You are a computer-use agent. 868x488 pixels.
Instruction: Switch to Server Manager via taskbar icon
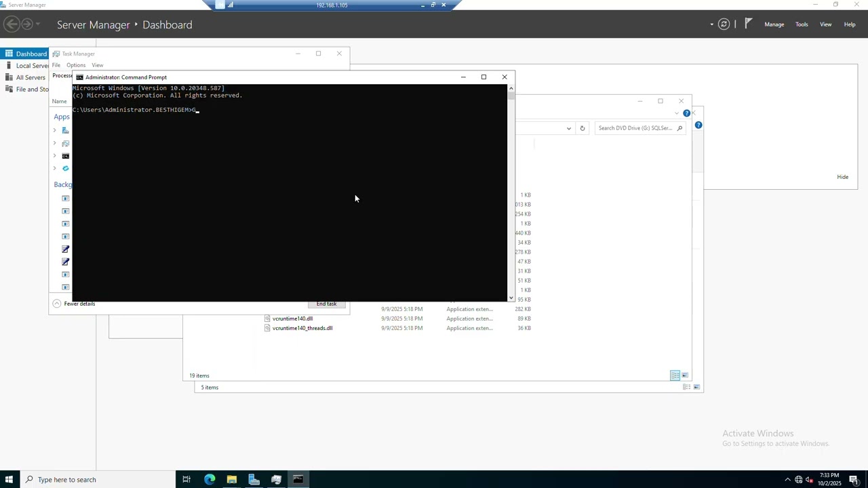point(254,480)
